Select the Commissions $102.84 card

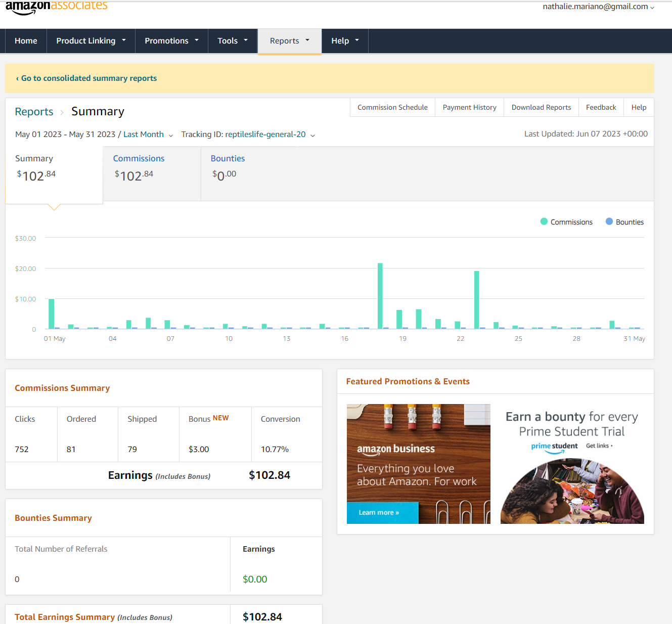tap(152, 173)
